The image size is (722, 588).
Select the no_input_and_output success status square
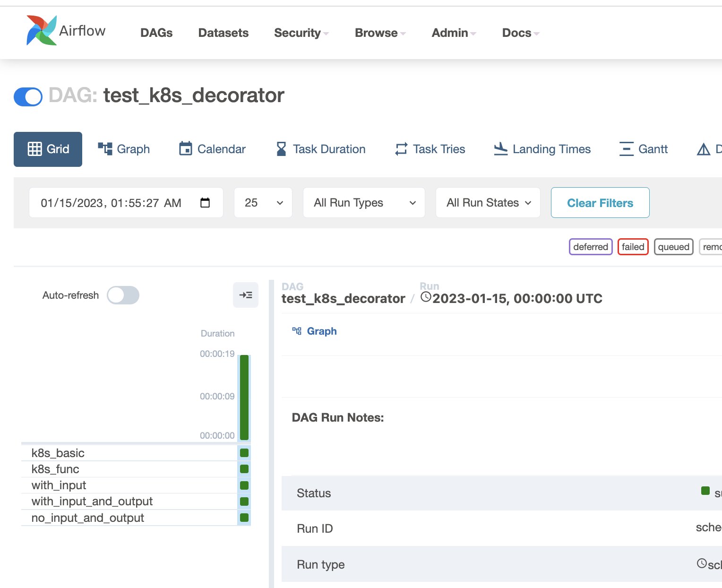point(244,518)
